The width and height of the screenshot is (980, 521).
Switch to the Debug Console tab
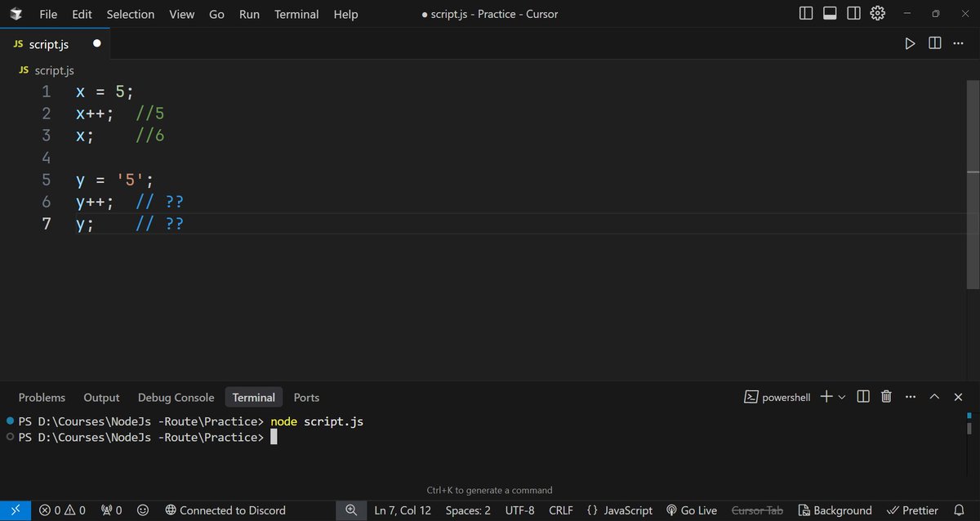(x=176, y=398)
